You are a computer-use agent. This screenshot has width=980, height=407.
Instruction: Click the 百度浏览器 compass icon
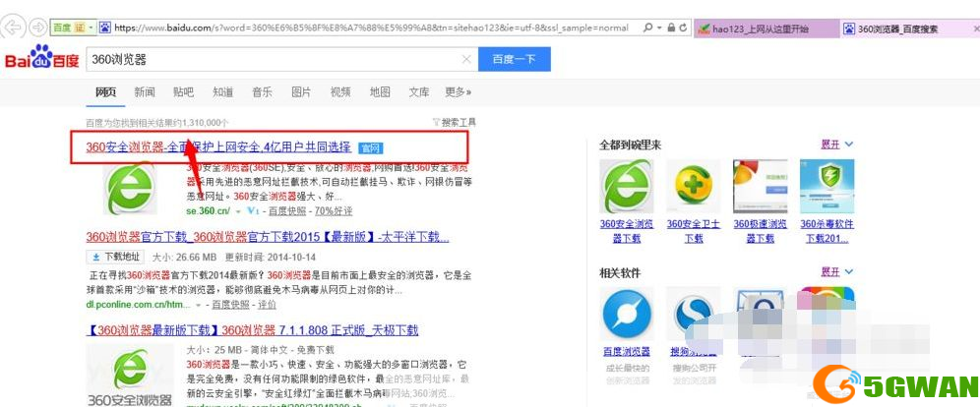coord(627,314)
